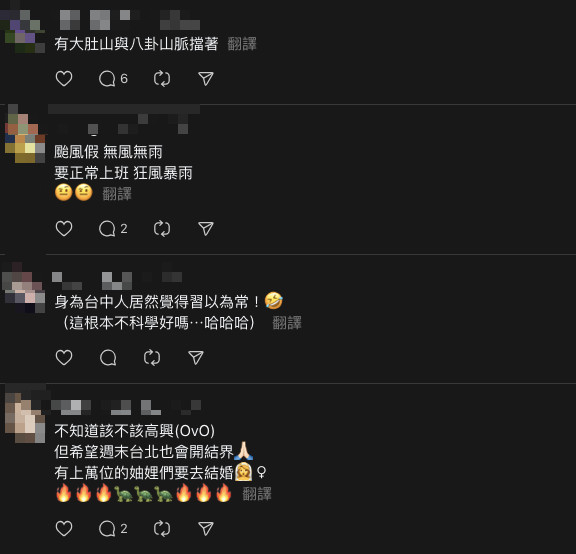This screenshot has height=554, width=576.
Task: Like the 身為台中人 comment
Action: (64, 357)
